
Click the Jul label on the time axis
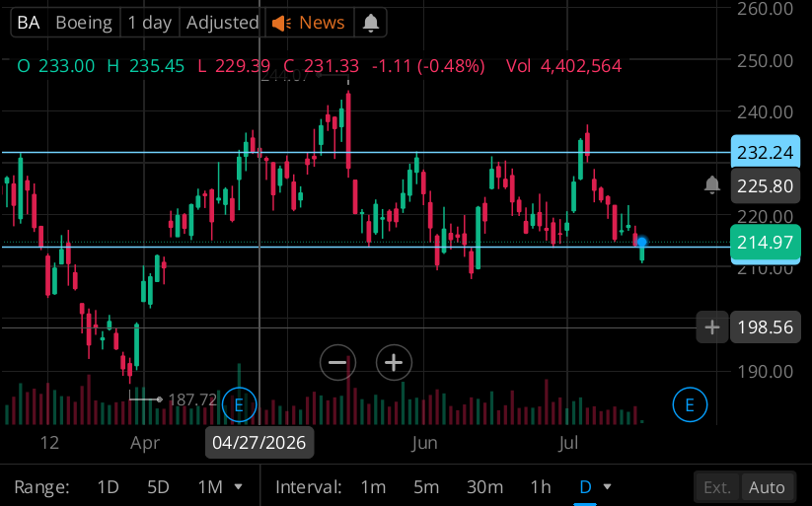568,443
